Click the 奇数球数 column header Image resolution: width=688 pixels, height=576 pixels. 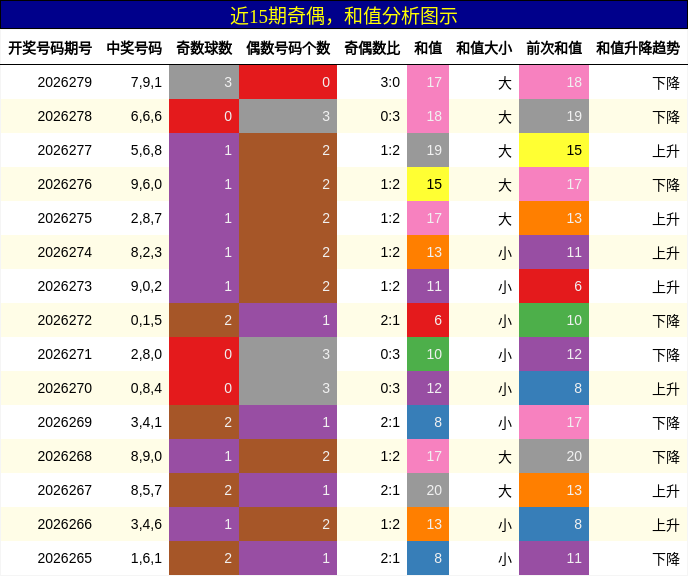204,48
